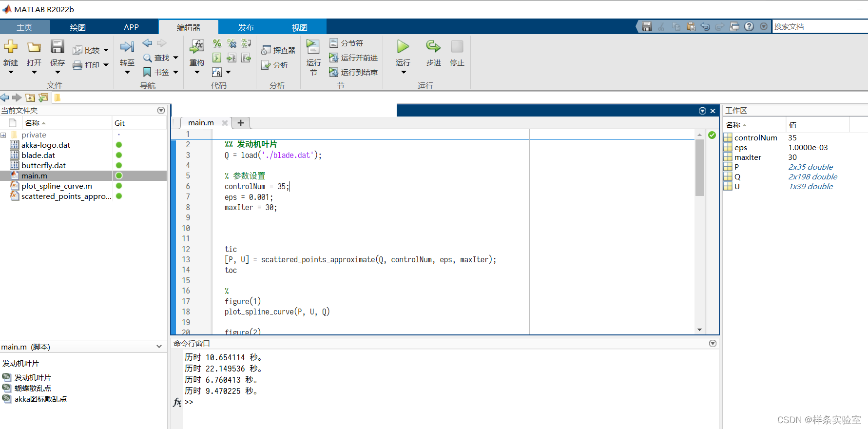Screen dimensions: 868x429
Task: Click the quick-access paste icon
Action: tap(691, 27)
